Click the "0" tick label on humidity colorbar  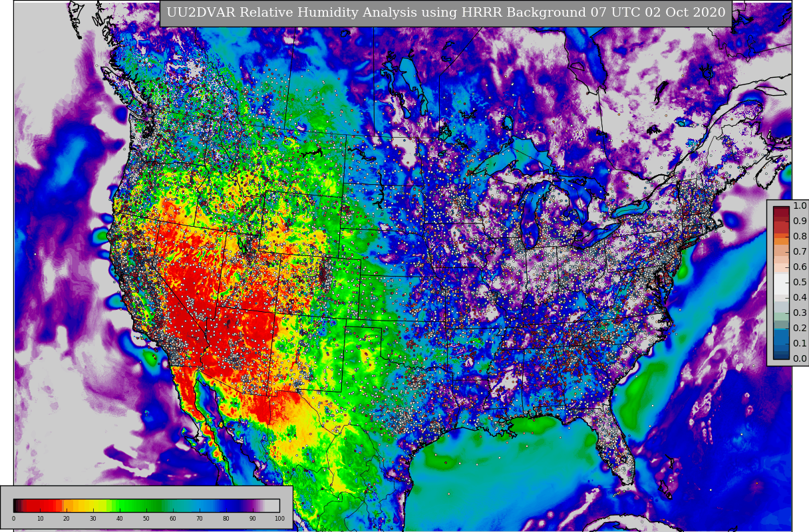pyautogui.click(x=13, y=519)
